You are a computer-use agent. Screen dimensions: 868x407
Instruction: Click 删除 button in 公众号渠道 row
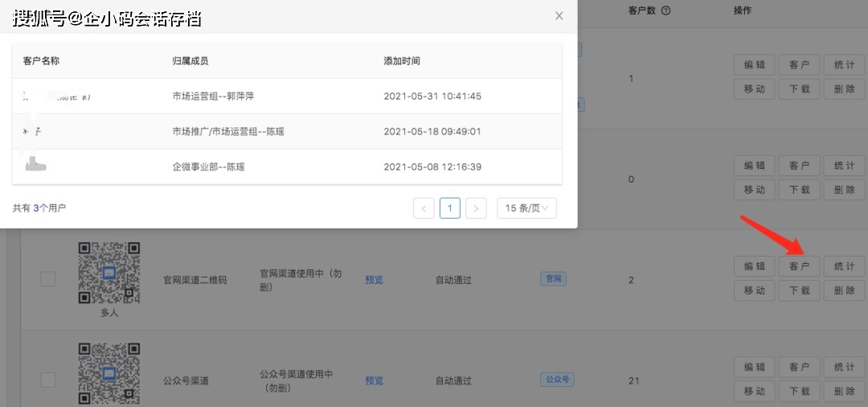coord(844,391)
